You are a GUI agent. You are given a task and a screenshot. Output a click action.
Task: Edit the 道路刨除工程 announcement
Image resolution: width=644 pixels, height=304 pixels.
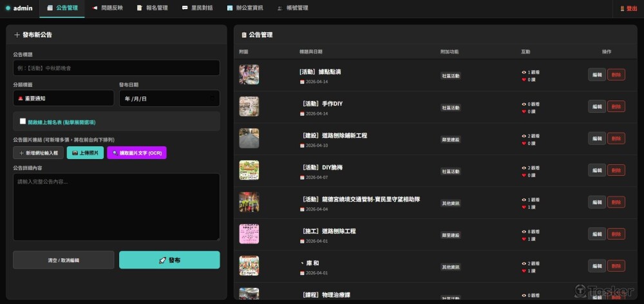pyautogui.click(x=597, y=234)
